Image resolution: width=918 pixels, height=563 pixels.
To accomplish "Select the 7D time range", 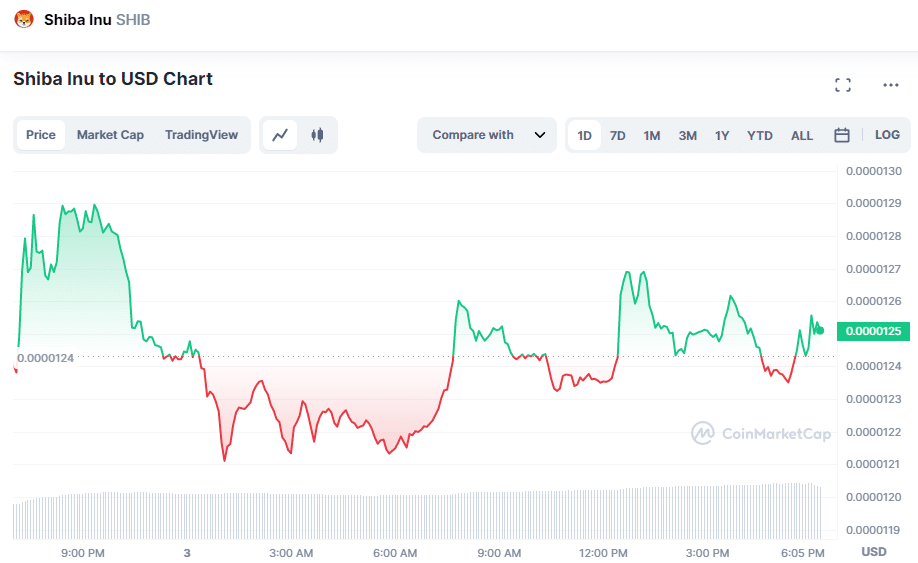I will [x=617, y=136].
